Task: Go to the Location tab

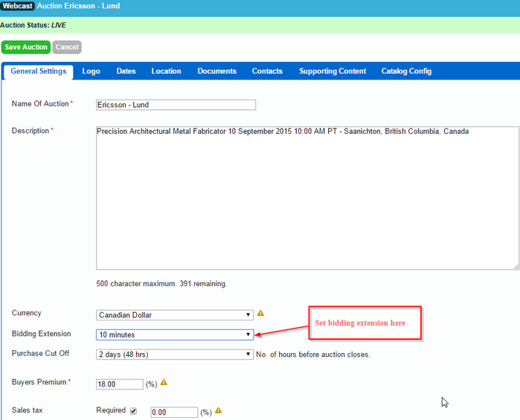Action: click(166, 71)
